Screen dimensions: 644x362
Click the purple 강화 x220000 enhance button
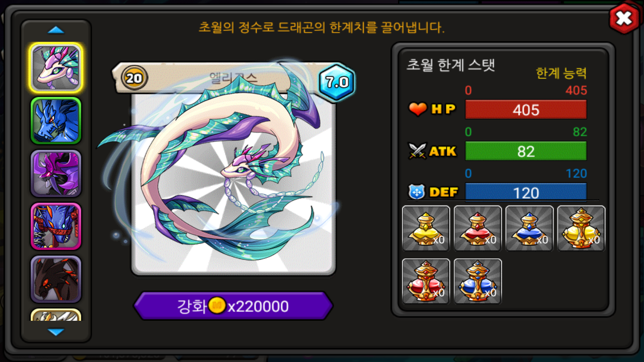coord(233,306)
